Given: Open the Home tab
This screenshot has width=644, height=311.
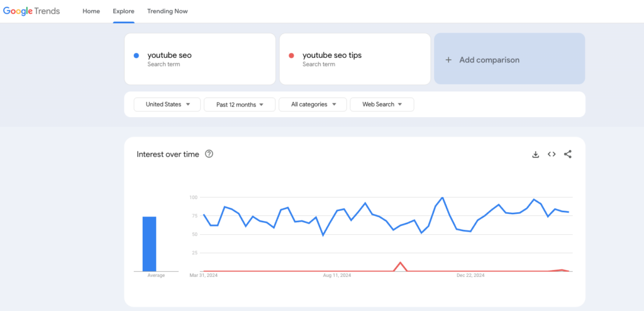Looking at the screenshot, I should click(91, 11).
